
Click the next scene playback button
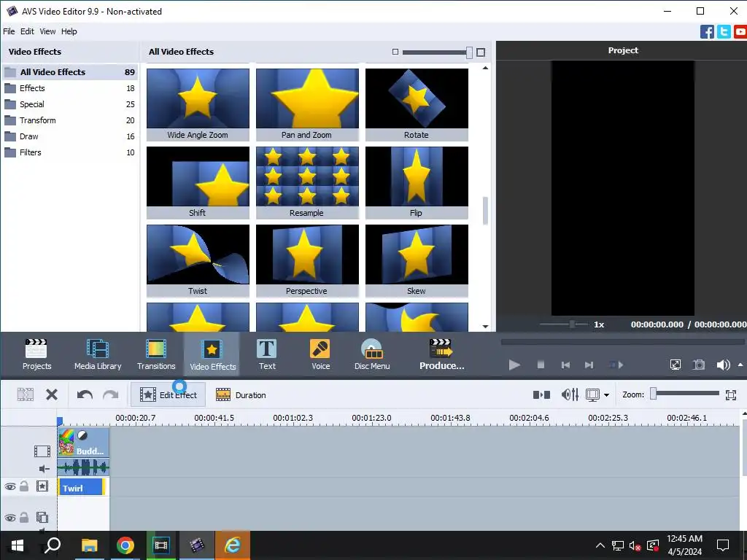(616, 365)
